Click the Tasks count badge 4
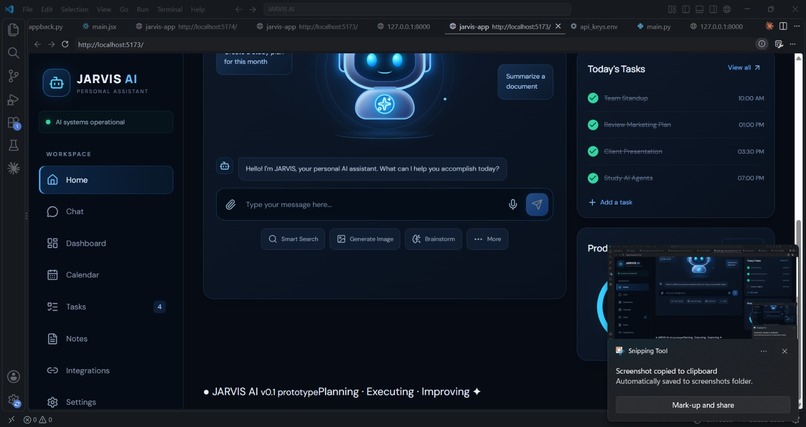 click(x=159, y=307)
